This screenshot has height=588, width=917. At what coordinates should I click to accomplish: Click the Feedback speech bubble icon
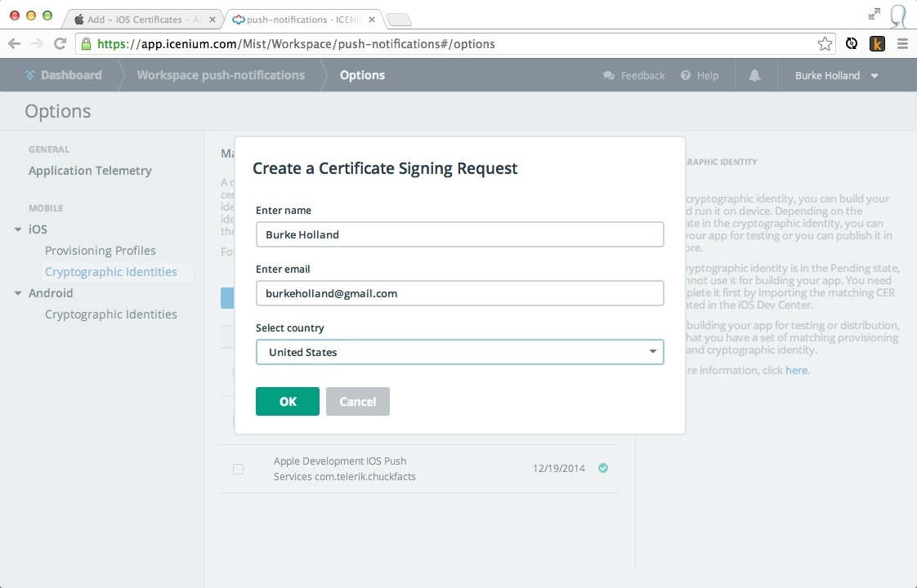[x=609, y=75]
